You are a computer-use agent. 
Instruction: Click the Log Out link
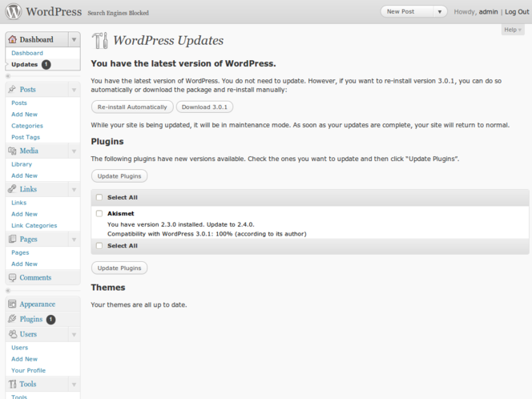click(x=517, y=12)
